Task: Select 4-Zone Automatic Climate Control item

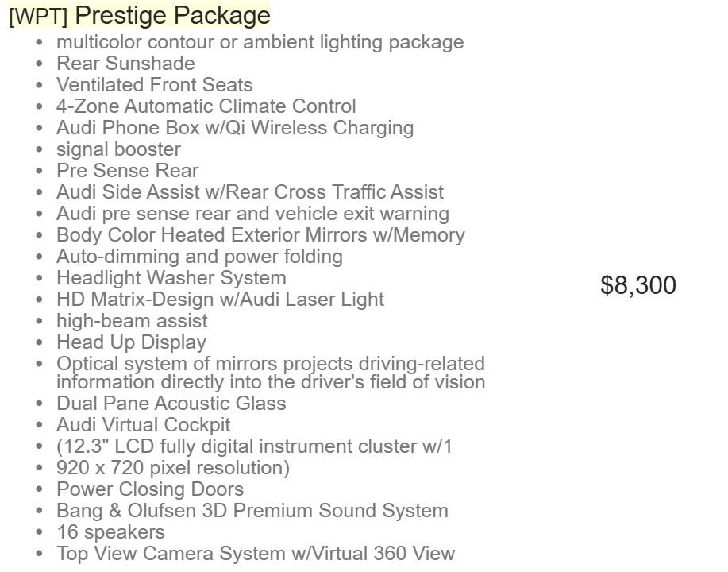Action: [x=206, y=106]
